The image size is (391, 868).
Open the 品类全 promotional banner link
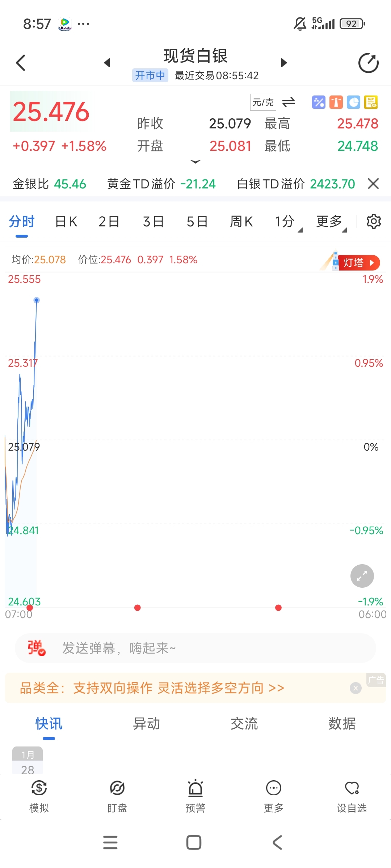[152, 688]
